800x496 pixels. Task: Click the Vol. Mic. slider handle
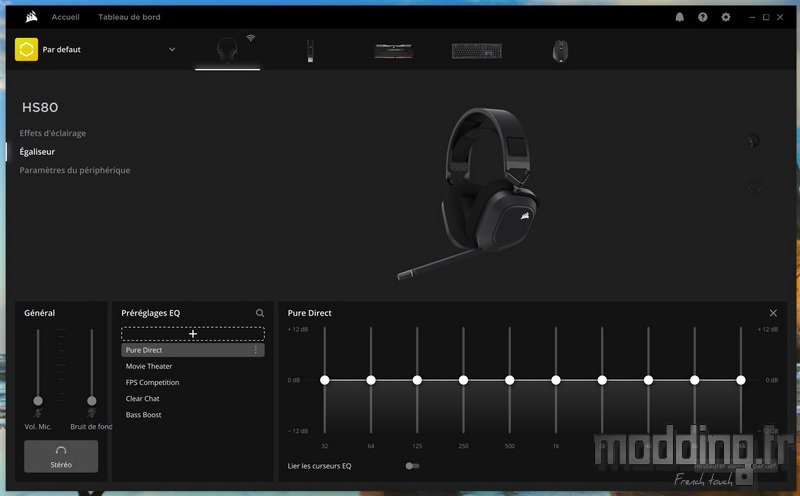[x=38, y=401]
